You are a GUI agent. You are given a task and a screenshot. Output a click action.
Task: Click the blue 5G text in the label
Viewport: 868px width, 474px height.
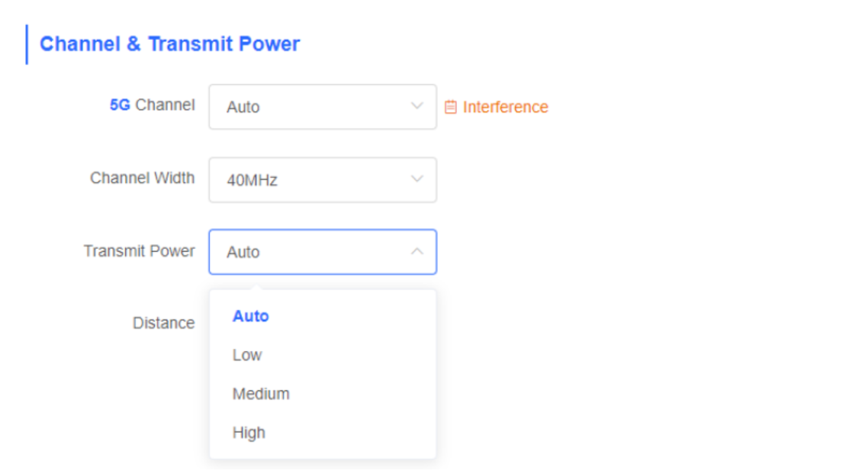(120, 105)
